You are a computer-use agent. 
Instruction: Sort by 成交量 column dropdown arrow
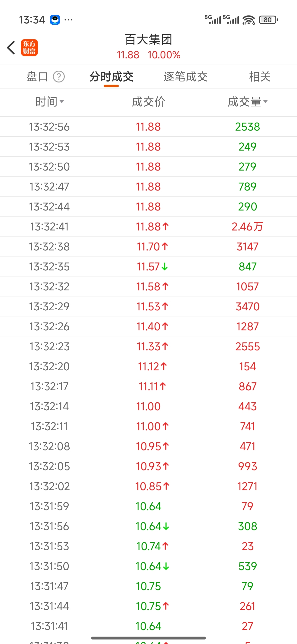pyautogui.click(x=265, y=102)
